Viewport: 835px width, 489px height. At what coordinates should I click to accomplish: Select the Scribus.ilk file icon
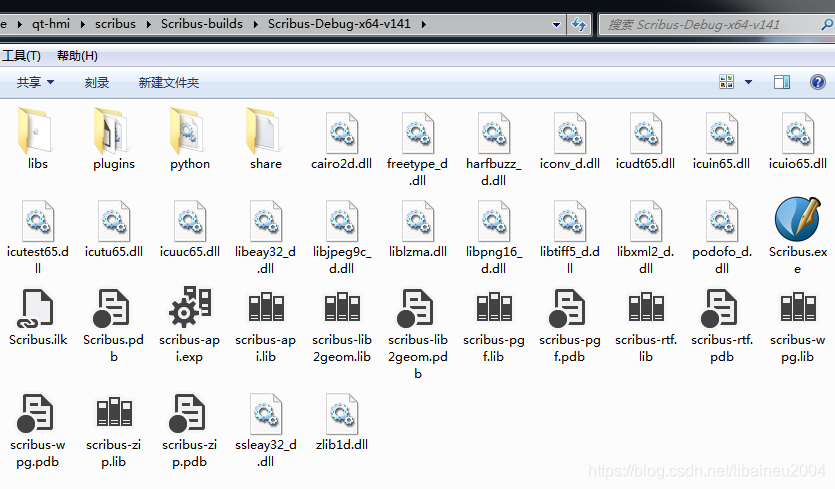click(37, 308)
